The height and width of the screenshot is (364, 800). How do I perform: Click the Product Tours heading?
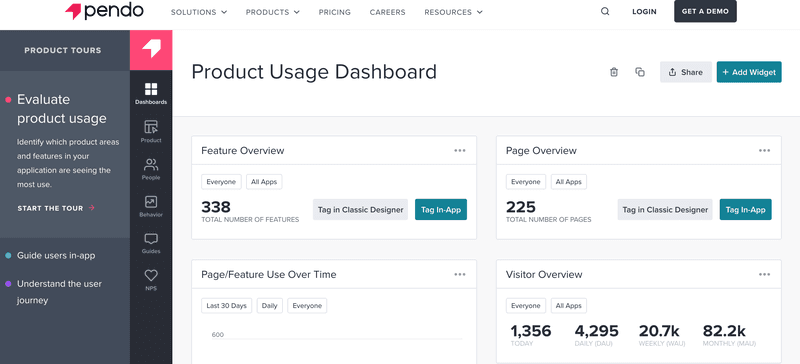coord(63,51)
